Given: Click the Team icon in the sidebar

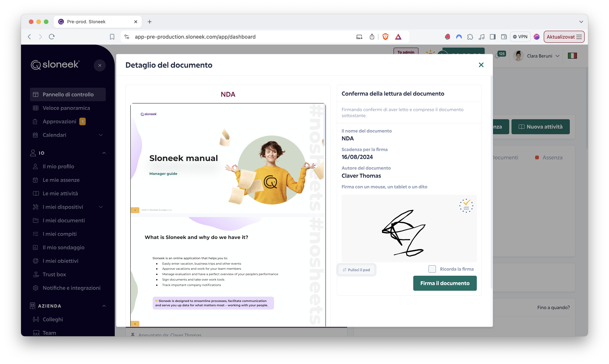Looking at the screenshot, I should (x=36, y=333).
